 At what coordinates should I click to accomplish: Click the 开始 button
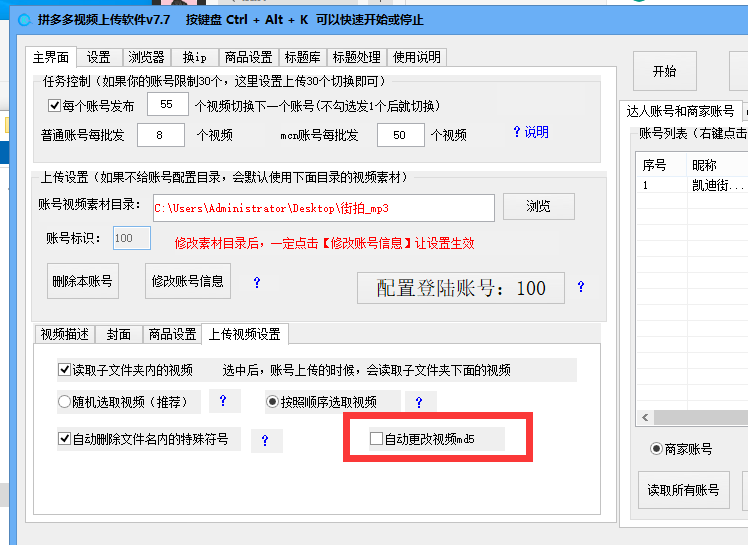665,71
